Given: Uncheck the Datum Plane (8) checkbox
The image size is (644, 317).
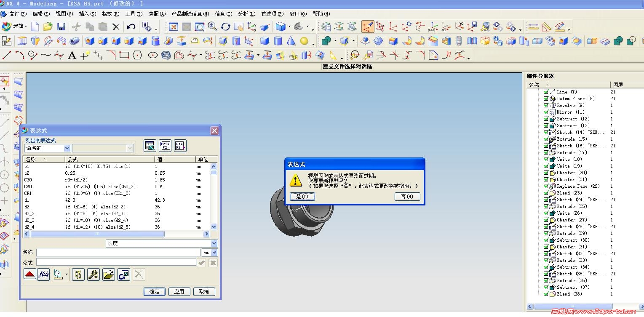Looking at the screenshot, I should [x=546, y=99].
